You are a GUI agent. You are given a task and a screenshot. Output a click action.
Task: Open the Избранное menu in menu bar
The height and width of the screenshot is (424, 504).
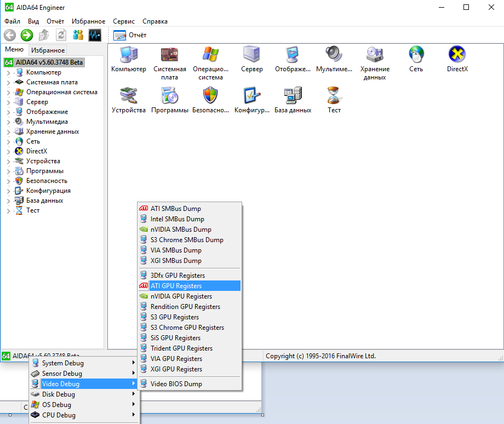pyautogui.click(x=88, y=21)
